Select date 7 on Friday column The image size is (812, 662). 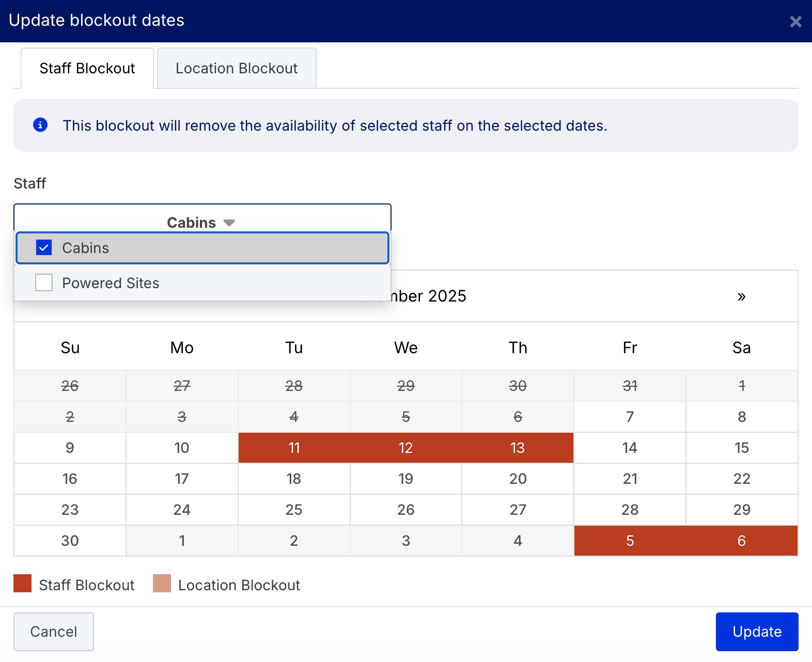[630, 417]
